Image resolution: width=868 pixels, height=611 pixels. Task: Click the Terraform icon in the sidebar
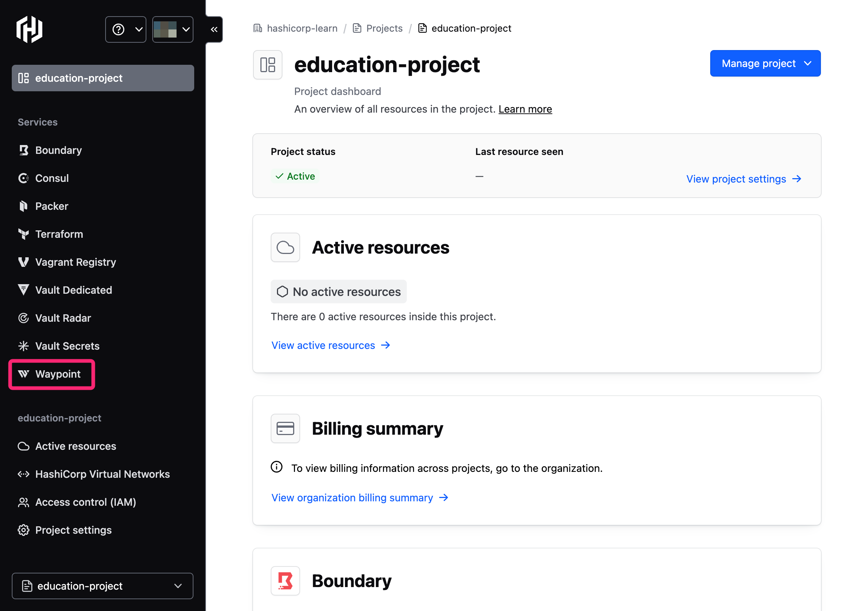pos(24,234)
